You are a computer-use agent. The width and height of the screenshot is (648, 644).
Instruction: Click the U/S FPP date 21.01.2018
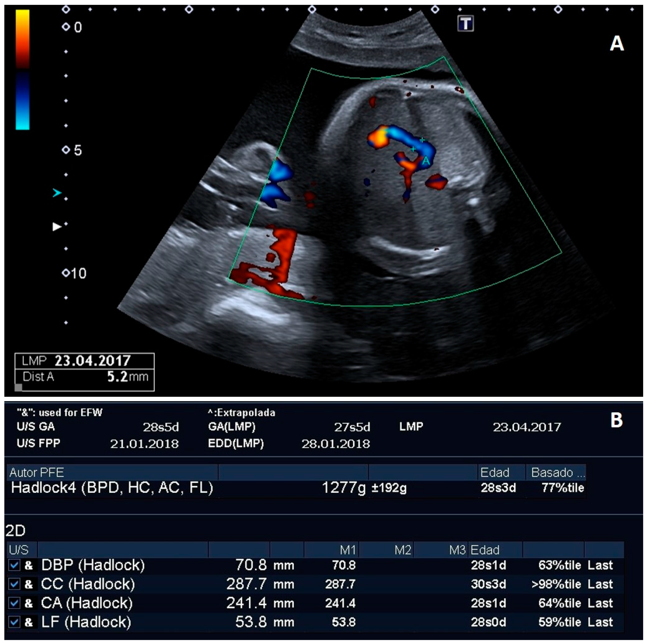144,444
